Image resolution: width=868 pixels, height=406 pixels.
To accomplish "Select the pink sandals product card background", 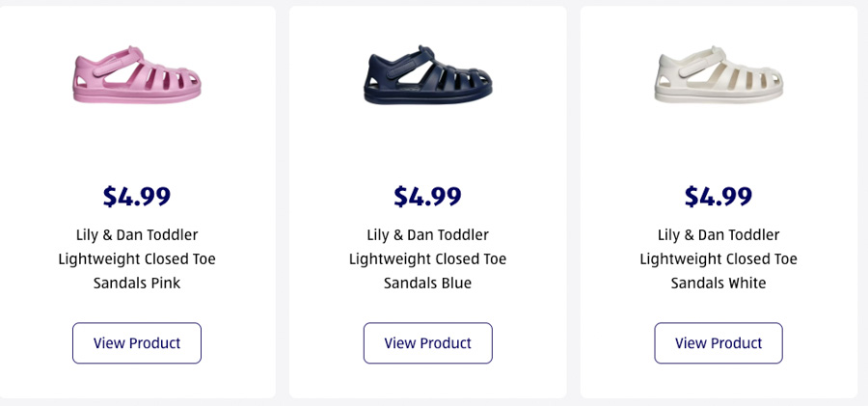I will click(39, 145).
